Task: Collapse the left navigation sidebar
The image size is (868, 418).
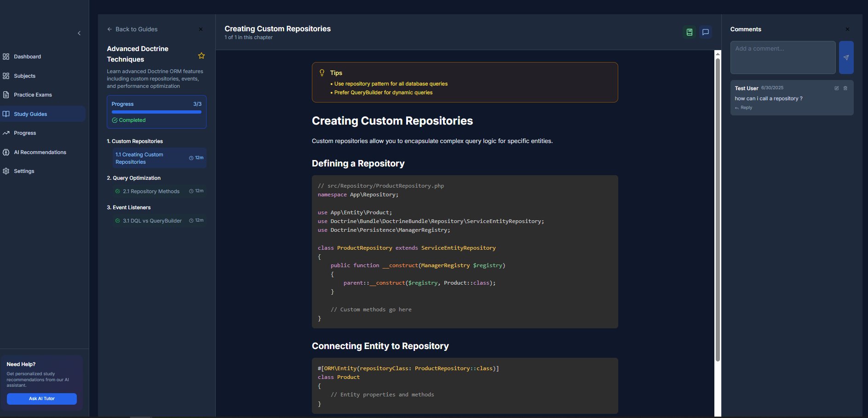Action: point(79,33)
